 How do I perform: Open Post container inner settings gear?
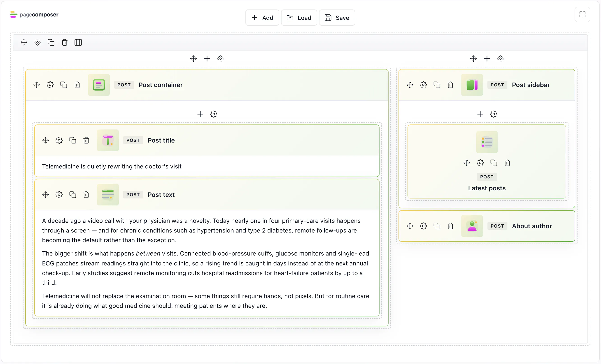click(x=214, y=114)
